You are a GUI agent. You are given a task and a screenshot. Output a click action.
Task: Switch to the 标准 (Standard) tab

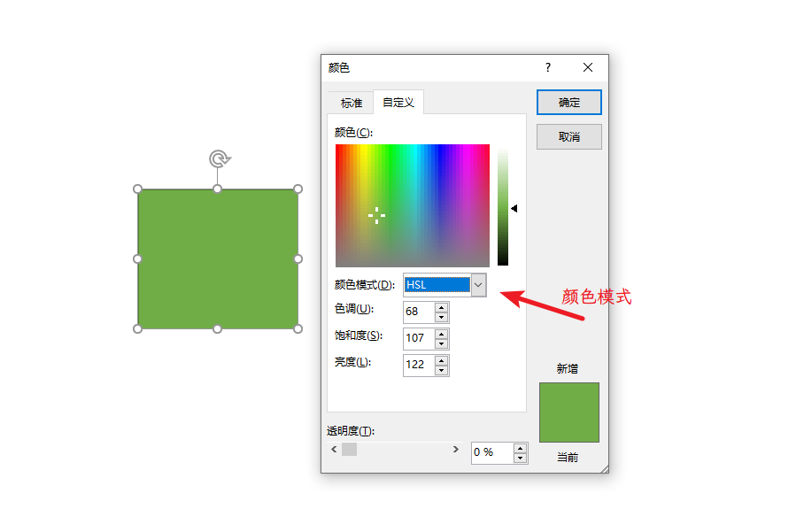[352, 103]
